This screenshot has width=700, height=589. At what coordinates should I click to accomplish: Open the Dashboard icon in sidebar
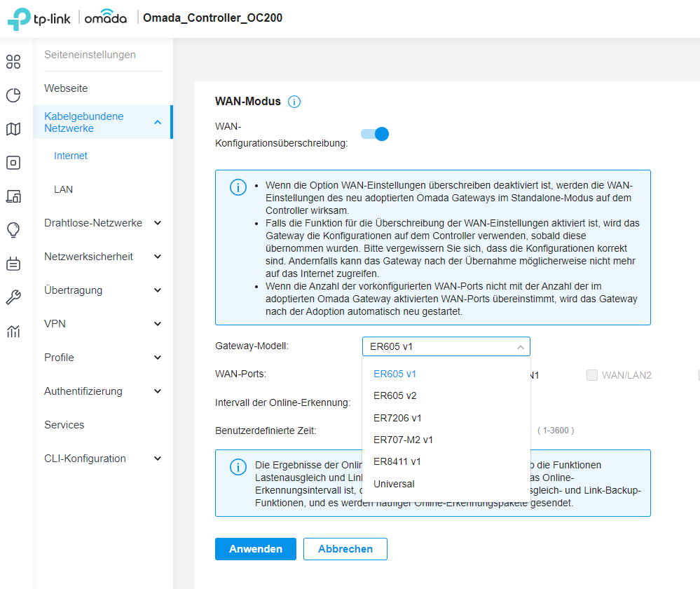coord(13,62)
